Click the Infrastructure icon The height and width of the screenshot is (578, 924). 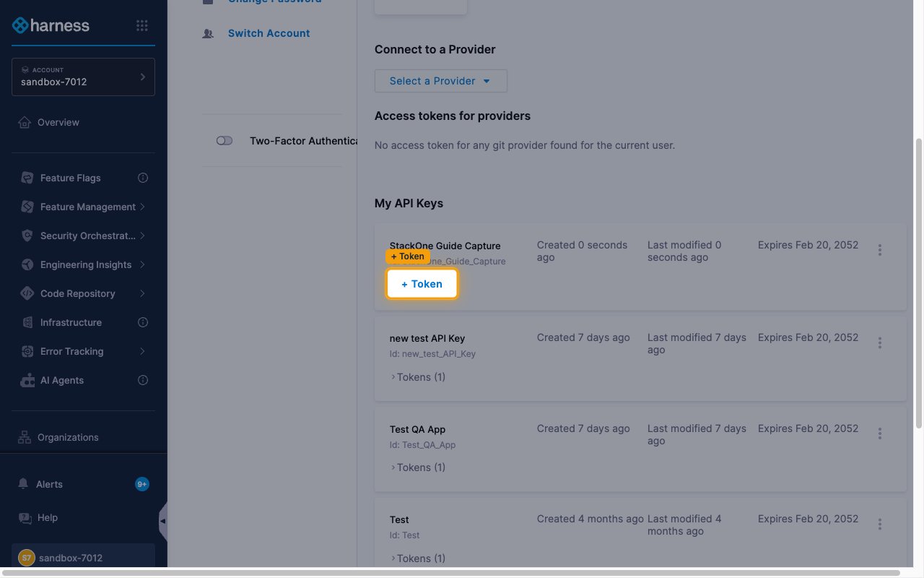(27, 322)
